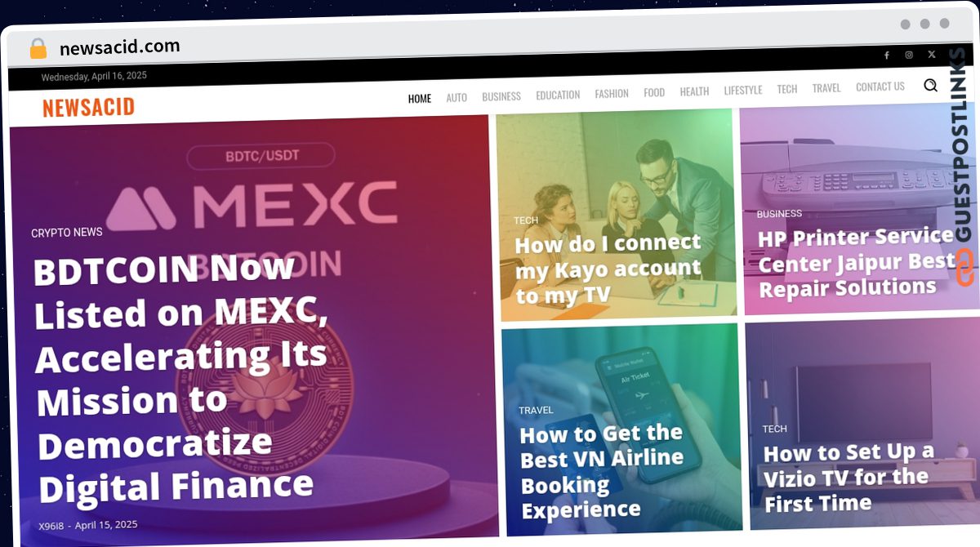Go to the EDUCATION section
The width and height of the screenshot is (980, 547).
click(558, 95)
